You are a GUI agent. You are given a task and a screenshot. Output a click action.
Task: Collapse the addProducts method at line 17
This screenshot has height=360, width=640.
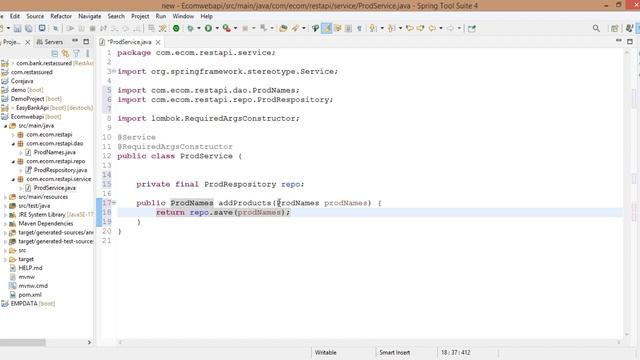click(114, 202)
